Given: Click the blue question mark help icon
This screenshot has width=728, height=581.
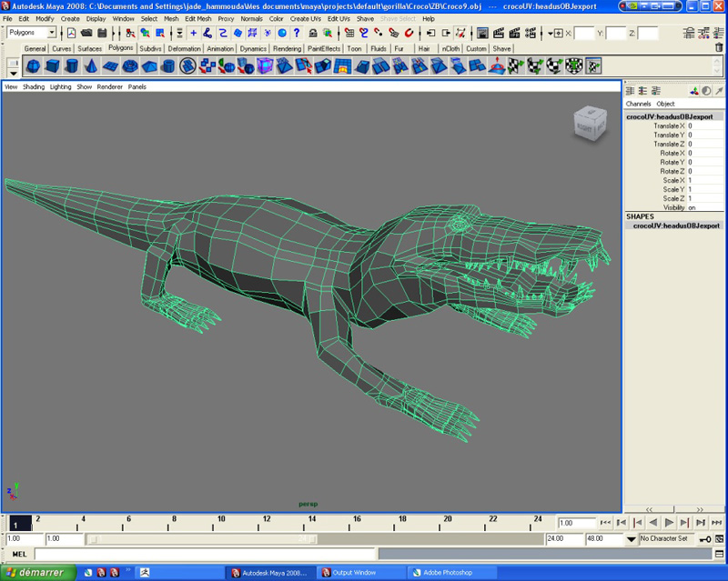Looking at the screenshot, I should point(298,33).
